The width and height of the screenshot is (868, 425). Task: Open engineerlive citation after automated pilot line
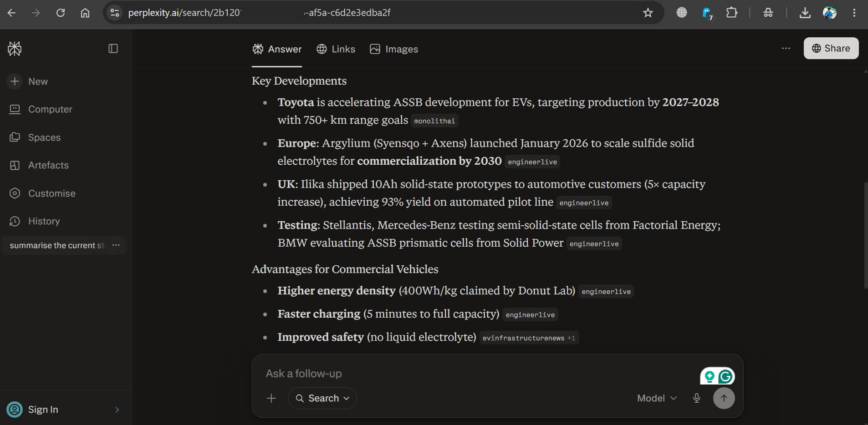point(584,203)
